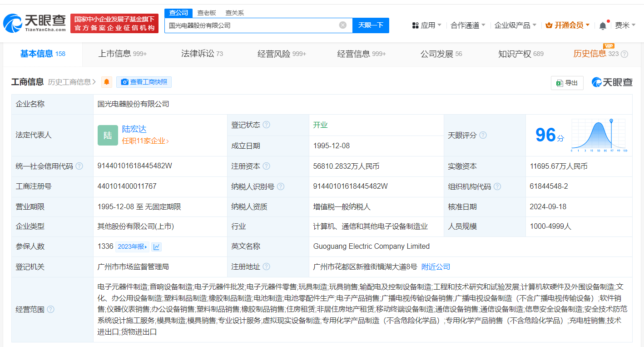Click the notification bell icon top right
The width and height of the screenshot is (644, 347).
click(x=602, y=25)
